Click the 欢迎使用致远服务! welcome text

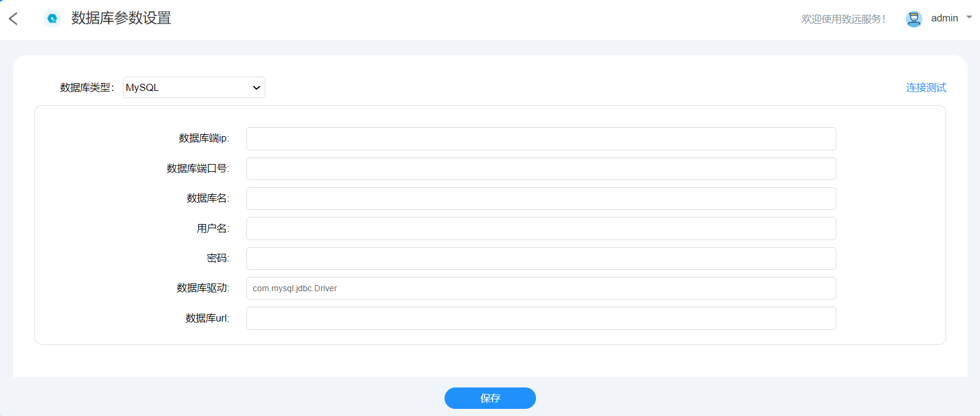(843, 19)
